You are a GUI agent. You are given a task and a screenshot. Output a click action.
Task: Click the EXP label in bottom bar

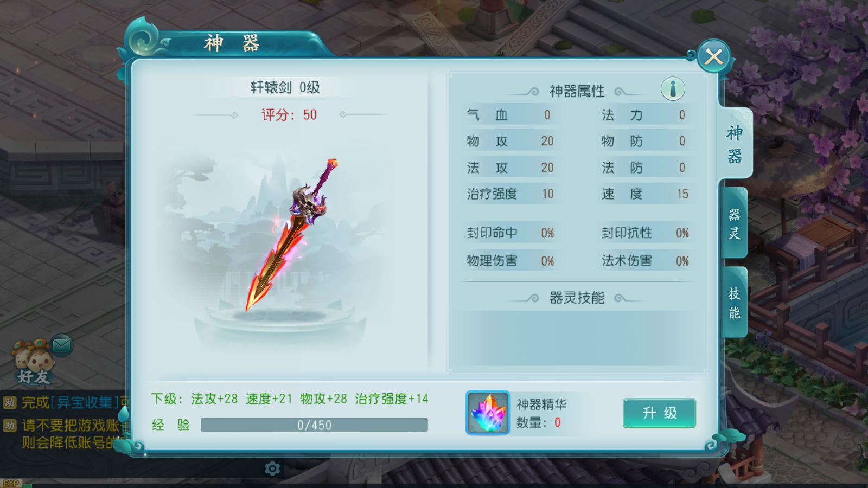[11, 483]
